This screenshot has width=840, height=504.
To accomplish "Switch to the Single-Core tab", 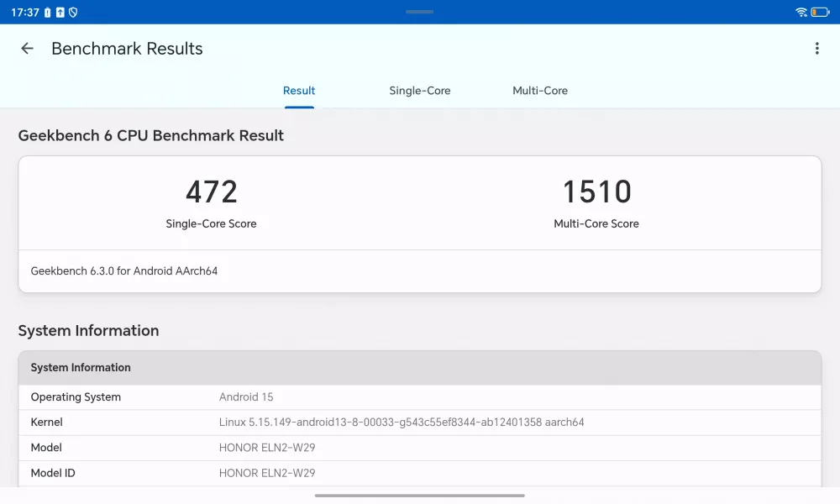I will point(419,91).
